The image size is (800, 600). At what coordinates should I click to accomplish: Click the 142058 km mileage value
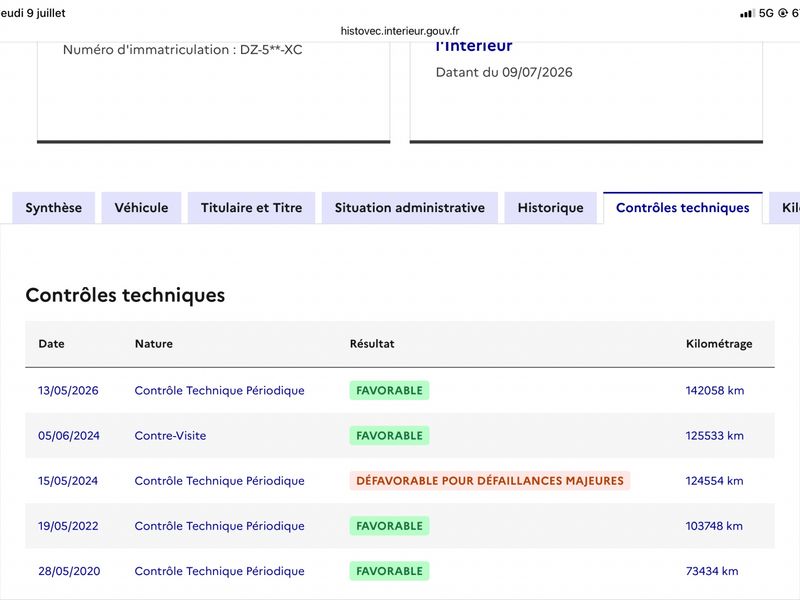pos(715,390)
